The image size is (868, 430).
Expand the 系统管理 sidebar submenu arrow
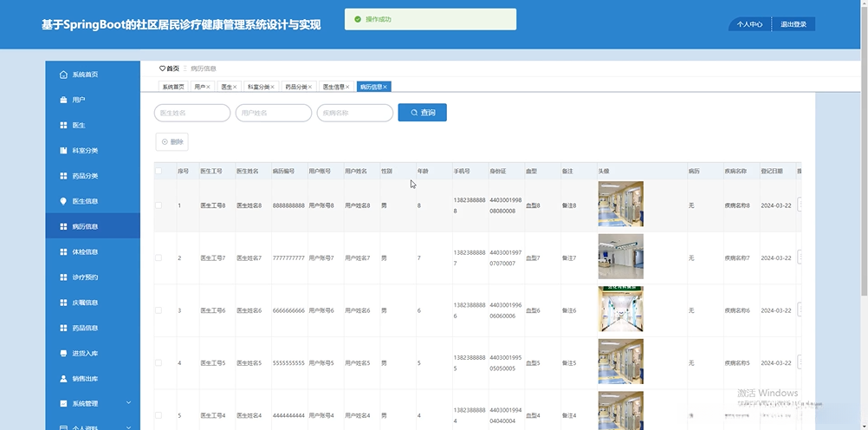pyautogui.click(x=128, y=403)
